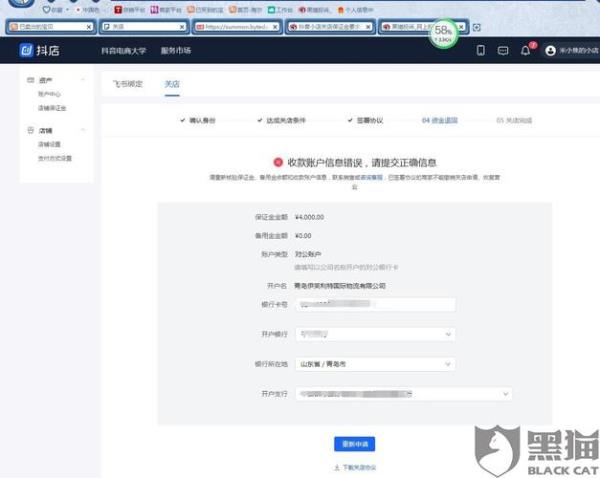Open the notification bell icon
The image size is (600, 478).
[526, 50]
